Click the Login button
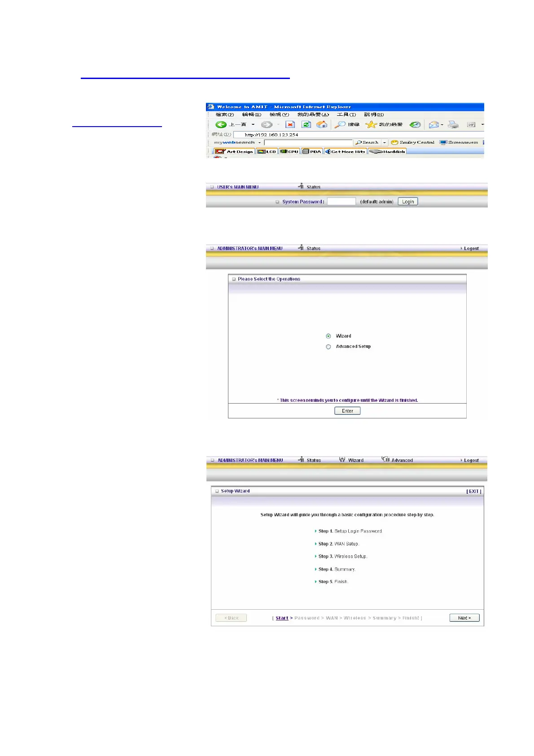Image resolution: width=534 pixels, height=756 pixels. 408,202
